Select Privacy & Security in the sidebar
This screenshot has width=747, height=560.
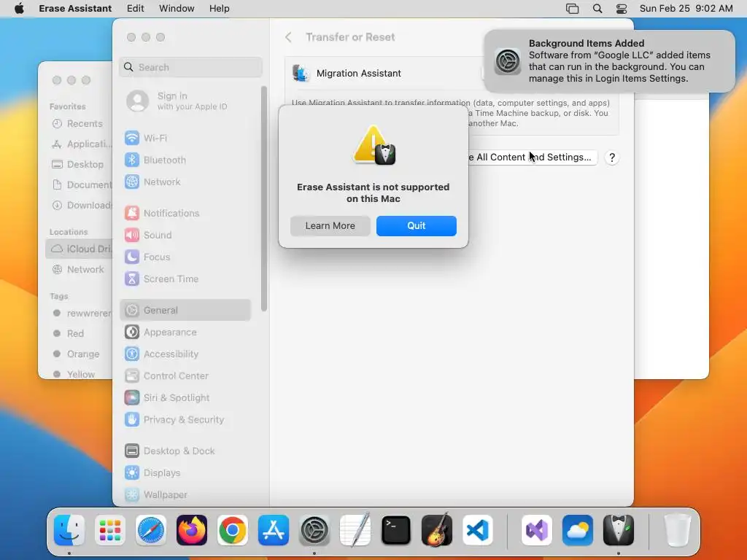pyautogui.click(x=186, y=420)
